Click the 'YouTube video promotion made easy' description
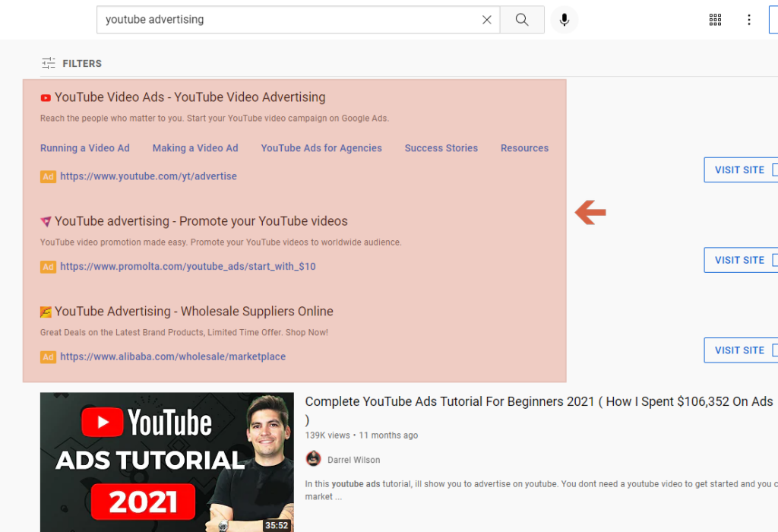This screenshot has width=778, height=532. tap(221, 242)
